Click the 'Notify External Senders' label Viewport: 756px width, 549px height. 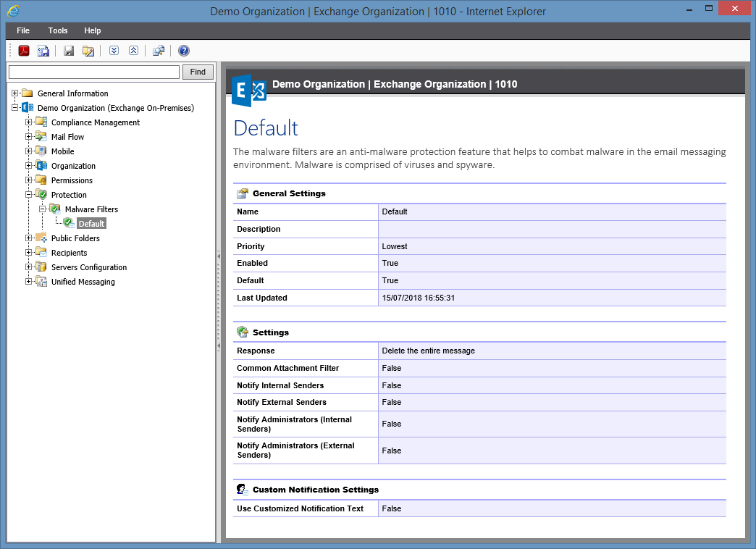coord(282,402)
